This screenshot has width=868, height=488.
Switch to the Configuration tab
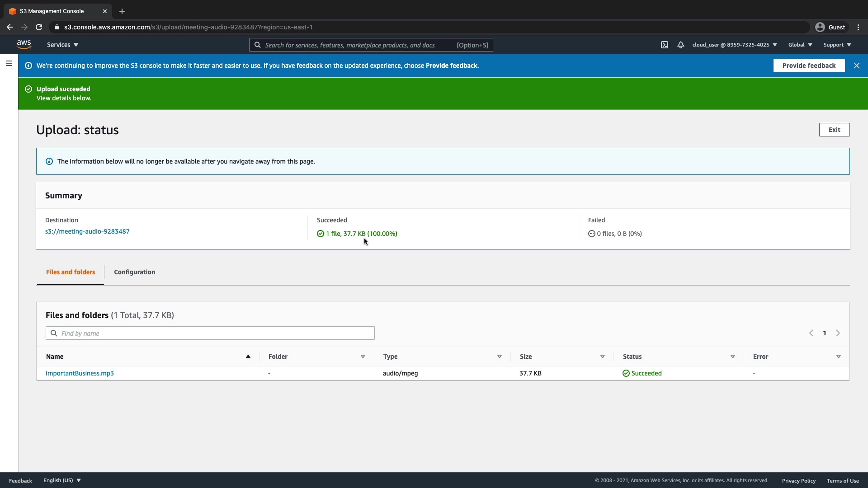tap(134, 272)
